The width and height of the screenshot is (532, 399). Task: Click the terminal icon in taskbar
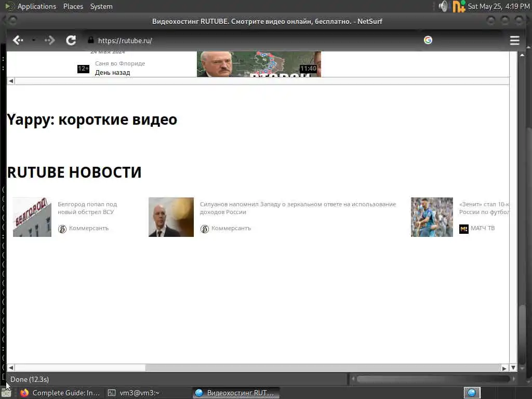(x=112, y=393)
